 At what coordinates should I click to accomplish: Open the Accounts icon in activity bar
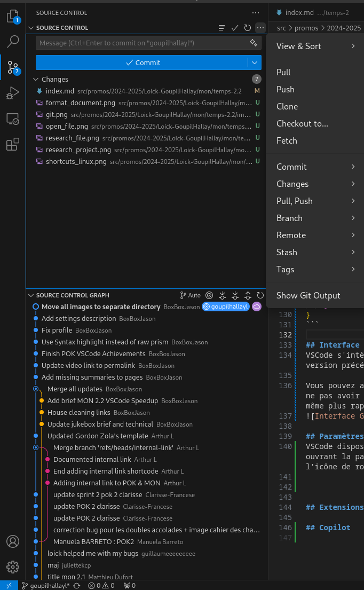click(x=13, y=541)
